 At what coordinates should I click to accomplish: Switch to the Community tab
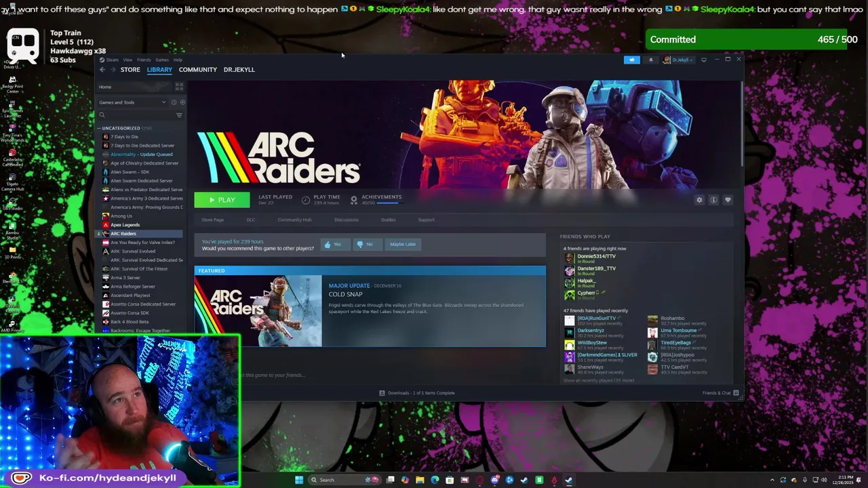click(x=198, y=70)
